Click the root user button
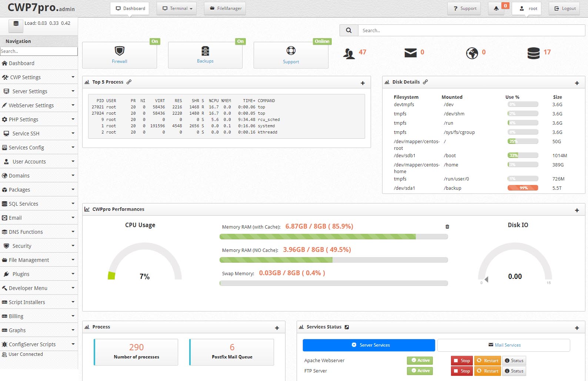The width and height of the screenshot is (588, 381). point(527,9)
